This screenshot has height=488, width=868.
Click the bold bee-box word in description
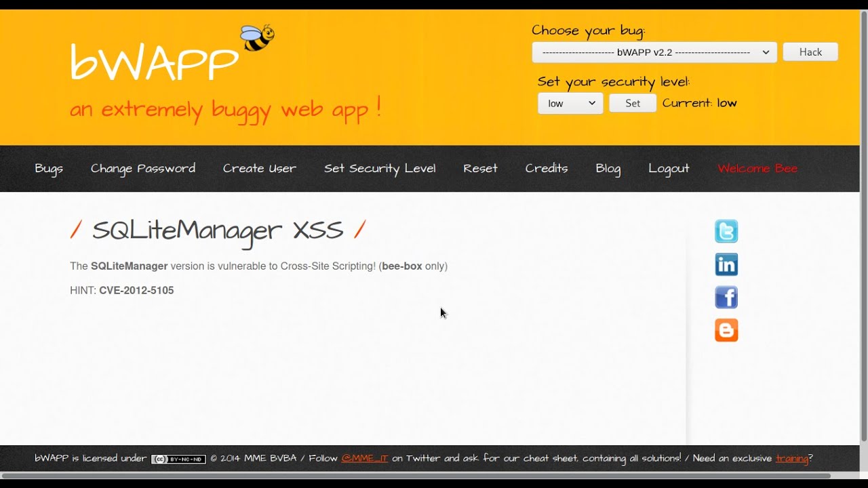402,266
